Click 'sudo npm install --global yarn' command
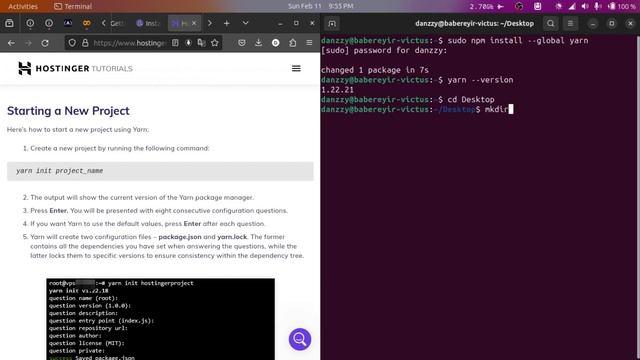The width and height of the screenshot is (640, 360). click(x=518, y=40)
